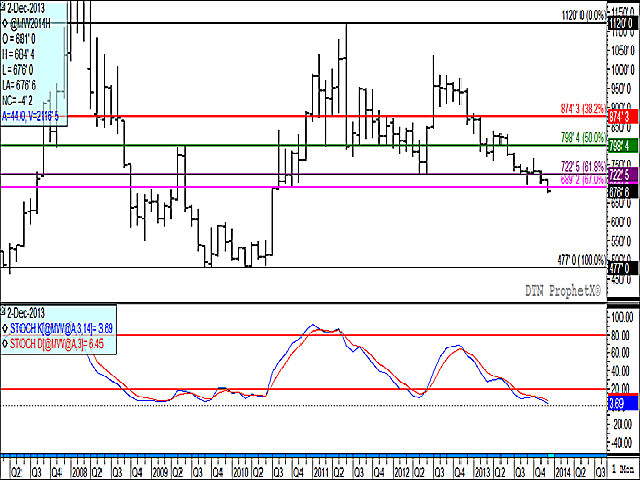640x480 pixels.
Task: Click the black 477'0 price axis tag
Action: click(623, 268)
